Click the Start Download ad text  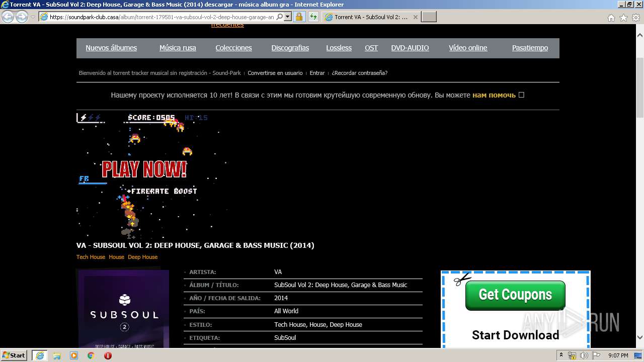515,335
